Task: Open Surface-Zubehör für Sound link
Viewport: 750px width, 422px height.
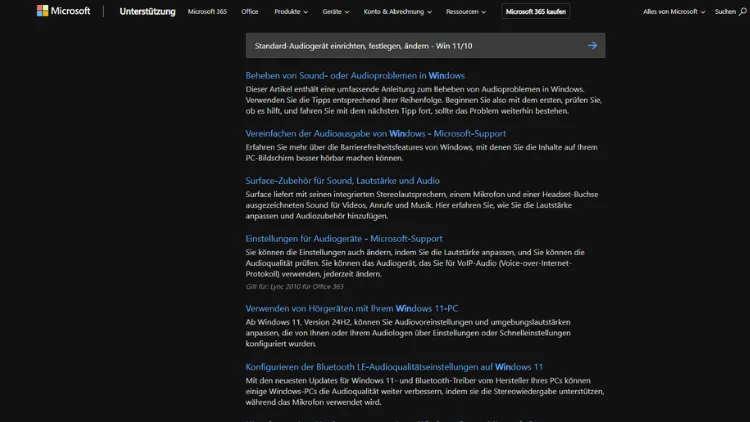Action: tap(342, 180)
